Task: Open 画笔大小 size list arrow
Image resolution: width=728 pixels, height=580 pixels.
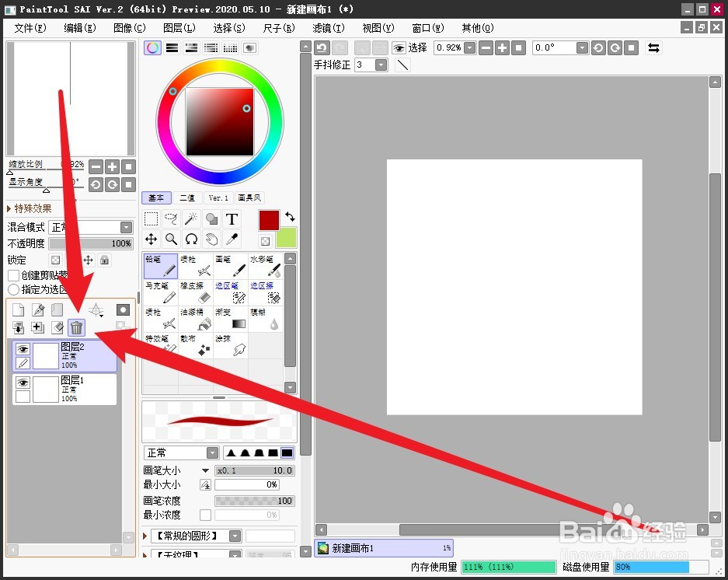Action: [x=205, y=471]
